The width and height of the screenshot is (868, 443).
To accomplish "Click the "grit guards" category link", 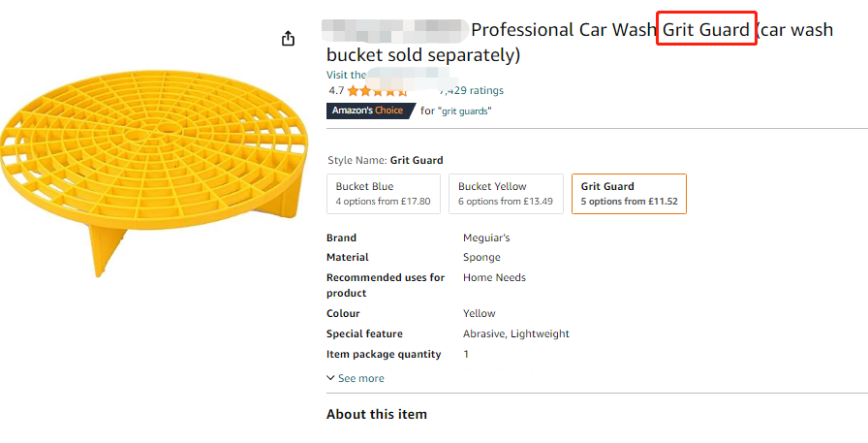I will (x=465, y=111).
